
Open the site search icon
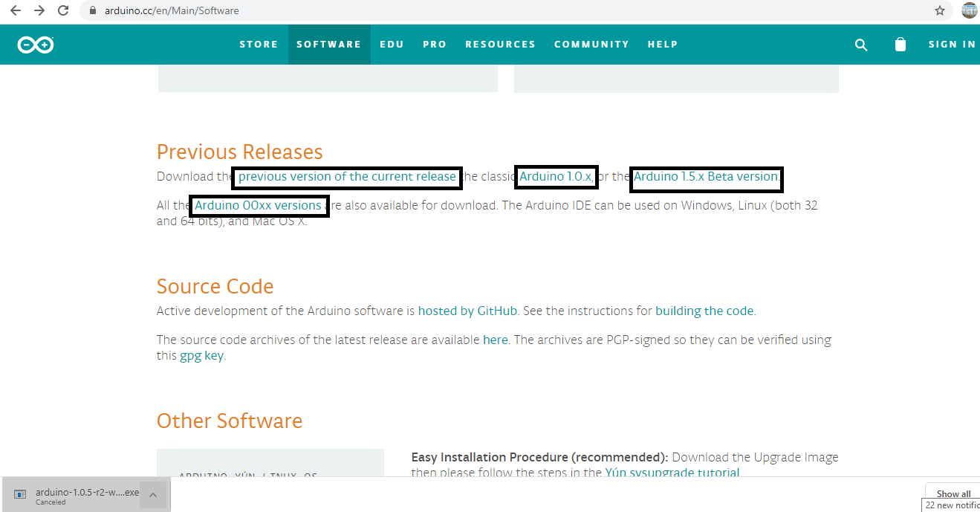click(x=861, y=45)
